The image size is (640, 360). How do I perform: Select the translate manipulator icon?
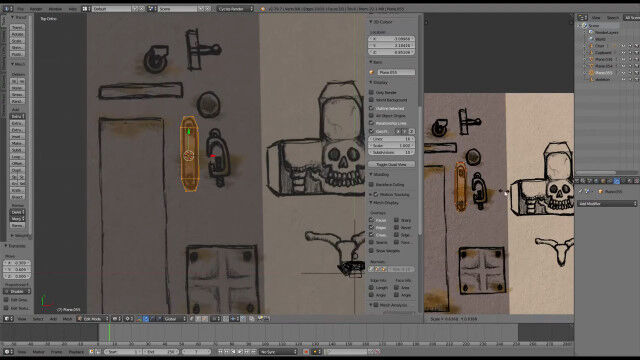pos(146,319)
